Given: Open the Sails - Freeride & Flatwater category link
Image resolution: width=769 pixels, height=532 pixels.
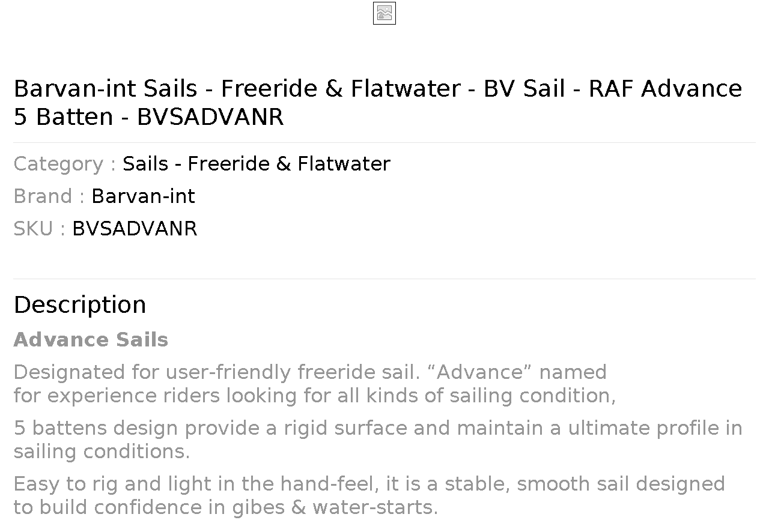Looking at the screenshot, I should [257, 164].
